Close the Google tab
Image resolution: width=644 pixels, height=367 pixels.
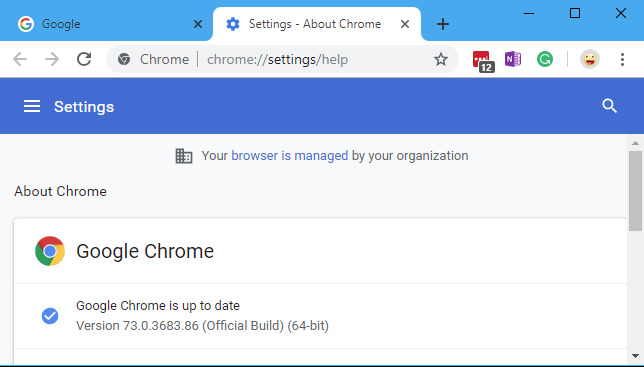(x=198, y=24)
